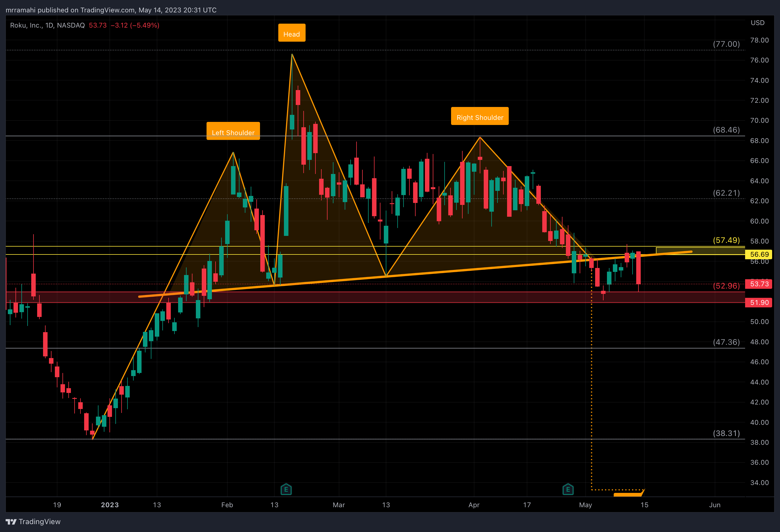Click the 1D interval in chart legend
780x532 pixels.
[x=49, y=25]
